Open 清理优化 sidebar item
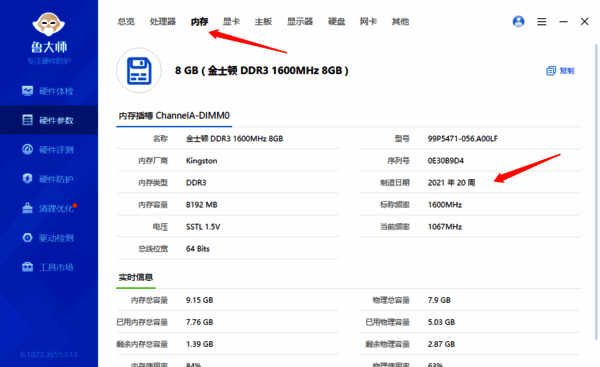The width and height of the screenshot is (600, 367). pyautogui.click(x=49, y=208)
